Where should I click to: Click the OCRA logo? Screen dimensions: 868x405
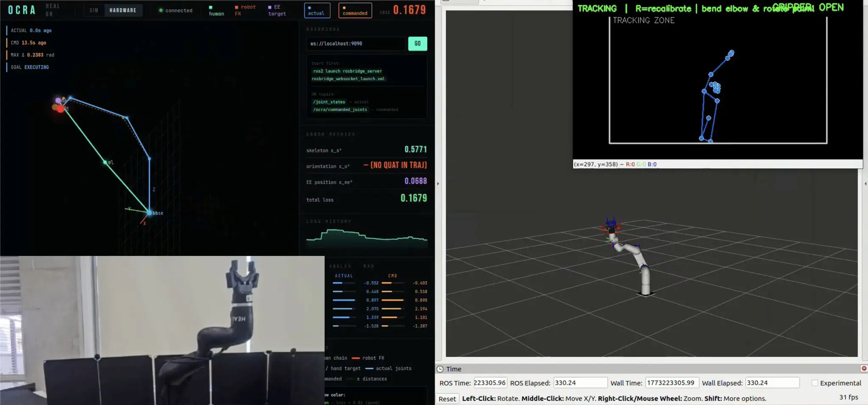(x=22, y=10)
